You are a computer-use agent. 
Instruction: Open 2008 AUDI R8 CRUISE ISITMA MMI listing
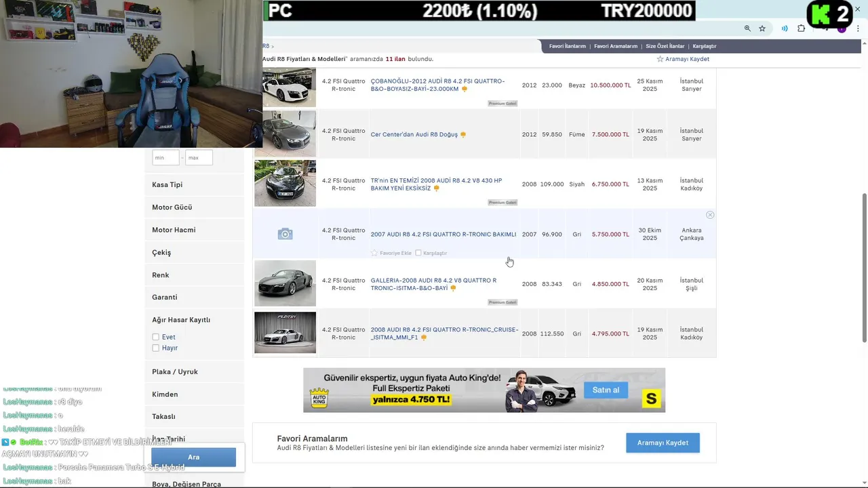[x=444, y=333]
